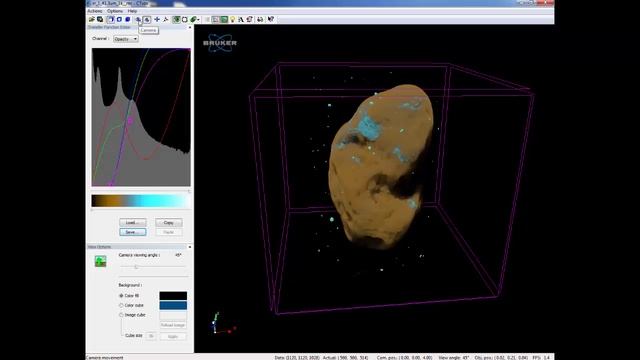The width and height of the screenshot is (640, 360).
Task: Click the empty Image cube thumbnail box
Action: tap(173, 315)
